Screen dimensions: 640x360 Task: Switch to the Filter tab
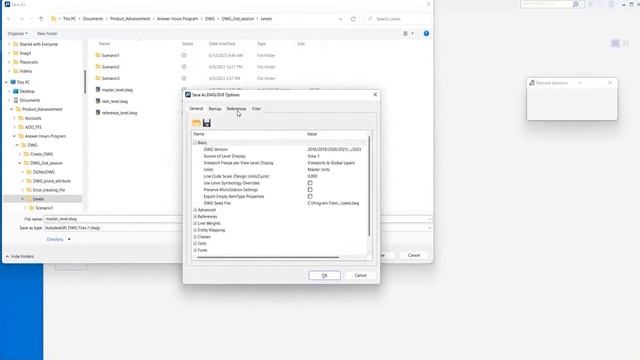(x=256, y=109)
